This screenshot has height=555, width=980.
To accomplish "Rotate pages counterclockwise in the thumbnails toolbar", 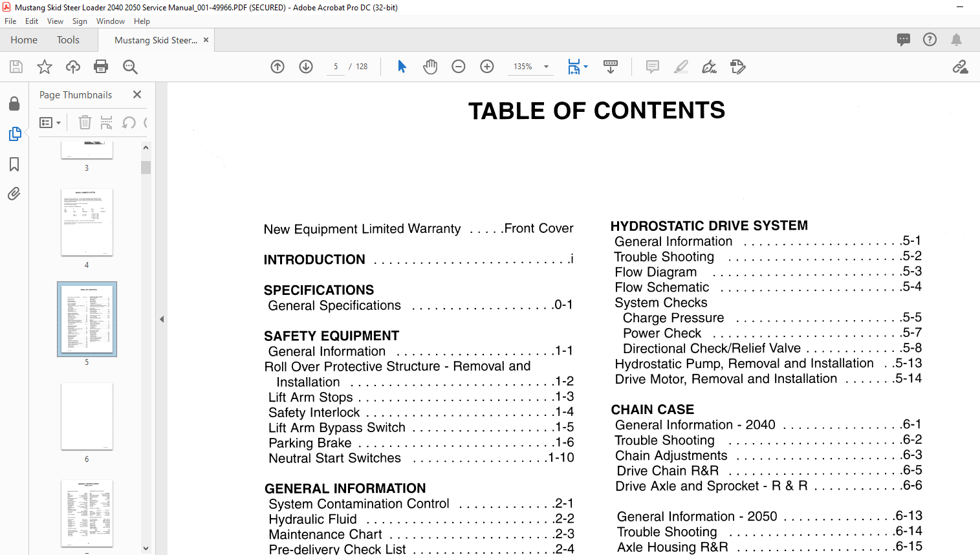I will (x=129, y=122).
